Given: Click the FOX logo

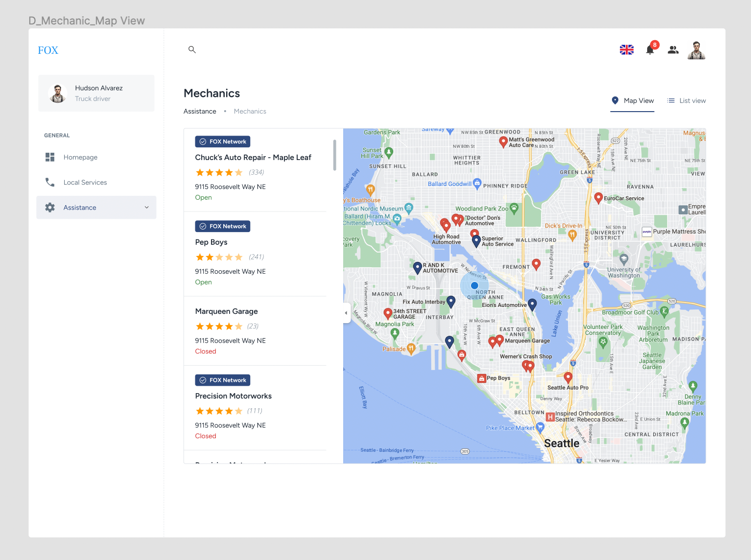Looking at the screenshot, I should (x=48, y=50).
